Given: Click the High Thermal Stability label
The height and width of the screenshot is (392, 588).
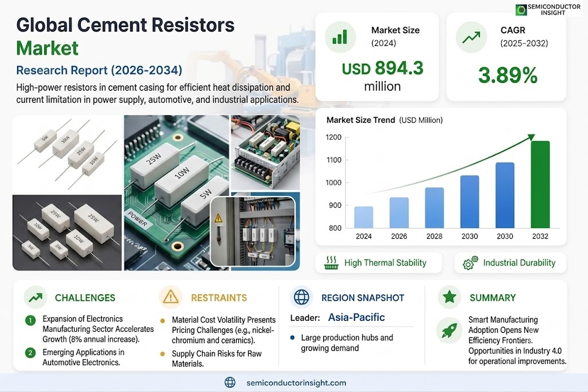Looking at the screenshot, I should point(385,263).
